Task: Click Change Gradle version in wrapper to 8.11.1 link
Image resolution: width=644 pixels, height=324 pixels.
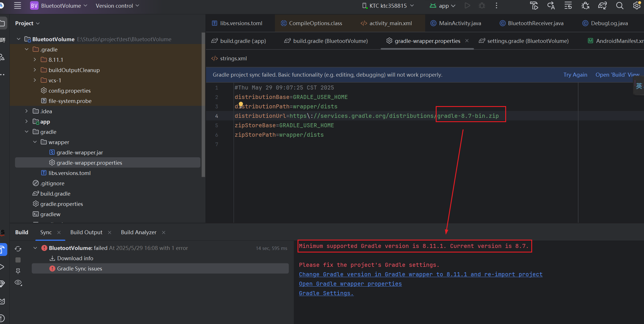Action: [421, 274]
